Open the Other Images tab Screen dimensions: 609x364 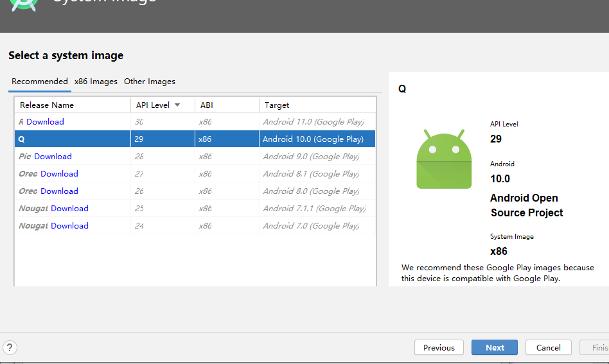[x=150, y=82]
